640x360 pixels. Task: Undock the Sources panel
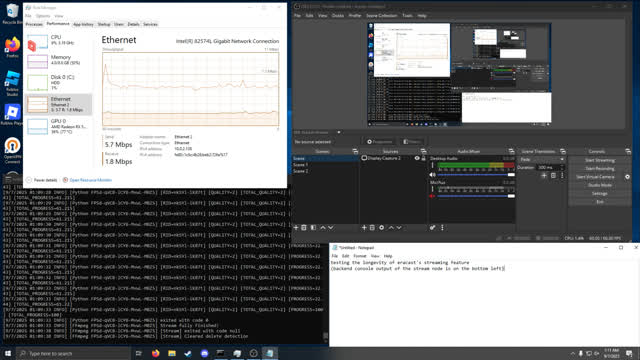pyautogui.click(x=423, y=151)
